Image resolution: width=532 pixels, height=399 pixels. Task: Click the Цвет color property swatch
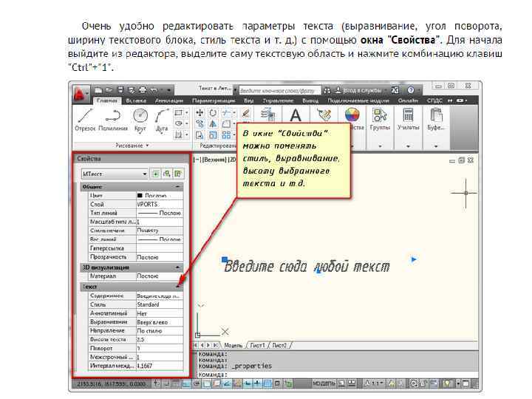140,196
